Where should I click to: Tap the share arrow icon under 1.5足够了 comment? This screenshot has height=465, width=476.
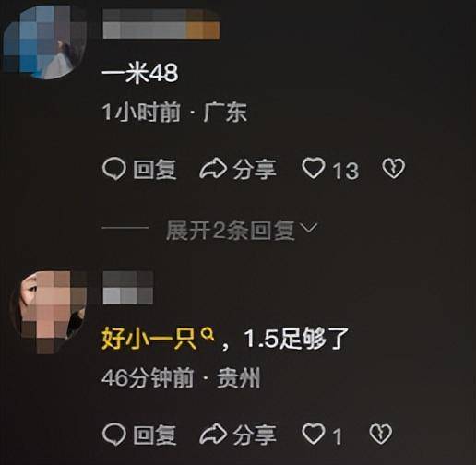213,434
